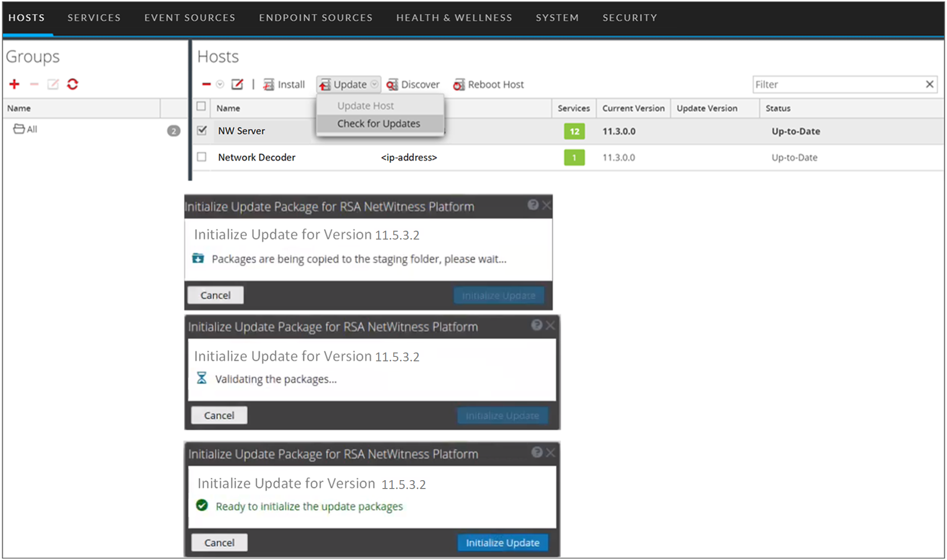
Task: Toggle the select-all checkbox in the header
Action: click(x=202, y=107)
